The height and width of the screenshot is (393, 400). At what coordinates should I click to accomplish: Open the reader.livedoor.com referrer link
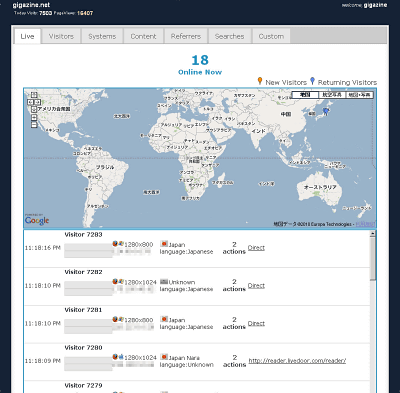pyautogui.click(x=297, y=361)
